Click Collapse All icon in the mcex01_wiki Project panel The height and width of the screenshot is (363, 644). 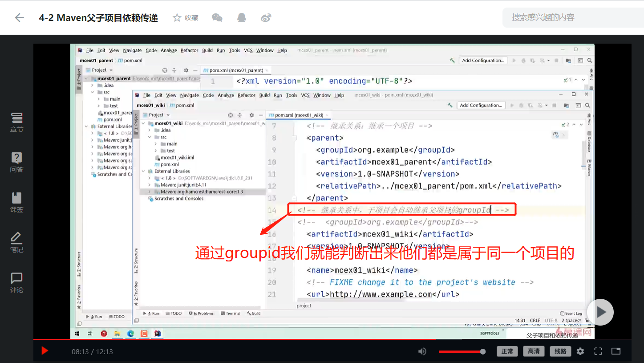[x=240, y=115]
